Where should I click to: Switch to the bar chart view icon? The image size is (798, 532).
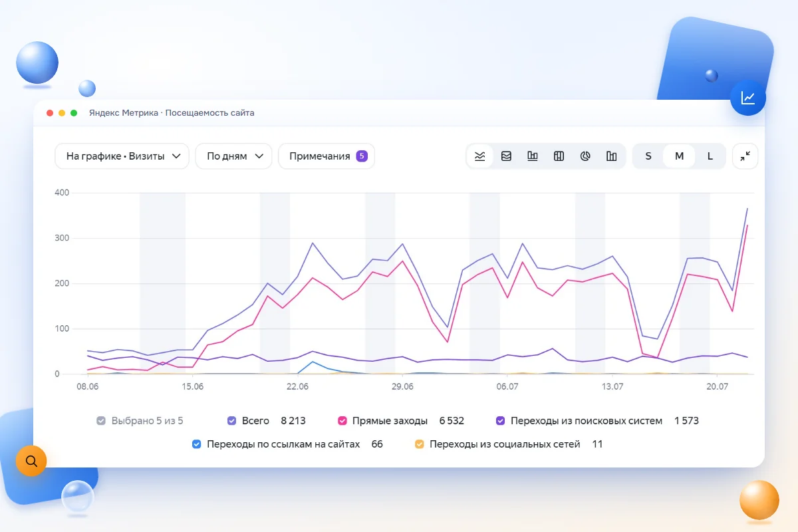pos(533,156)
